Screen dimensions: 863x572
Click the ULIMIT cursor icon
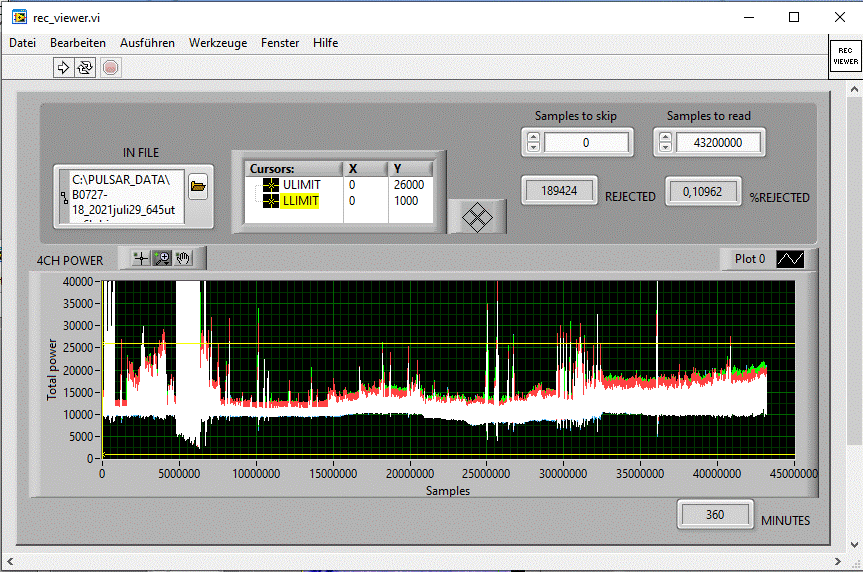271,185
